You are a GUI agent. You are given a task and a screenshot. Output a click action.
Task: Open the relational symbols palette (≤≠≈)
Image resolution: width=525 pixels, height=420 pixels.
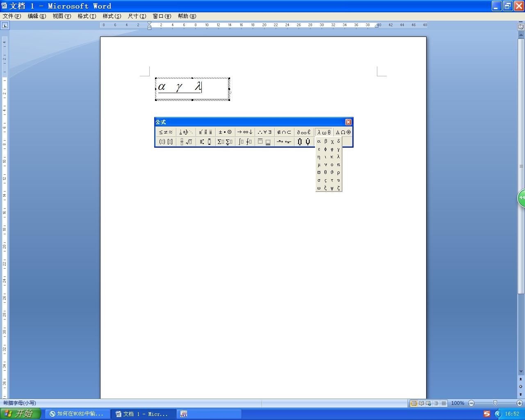(166, 132)
